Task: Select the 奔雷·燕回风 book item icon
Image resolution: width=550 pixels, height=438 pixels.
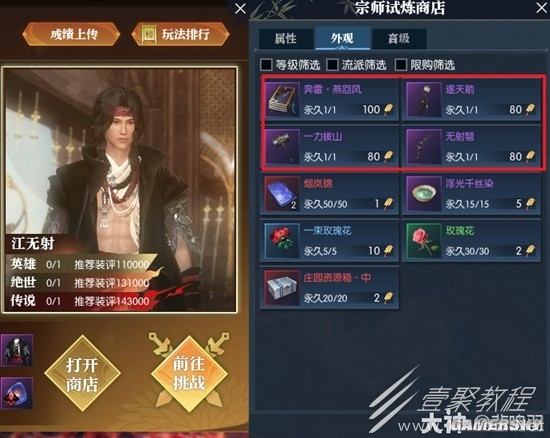Action: (x=282, y=100)
